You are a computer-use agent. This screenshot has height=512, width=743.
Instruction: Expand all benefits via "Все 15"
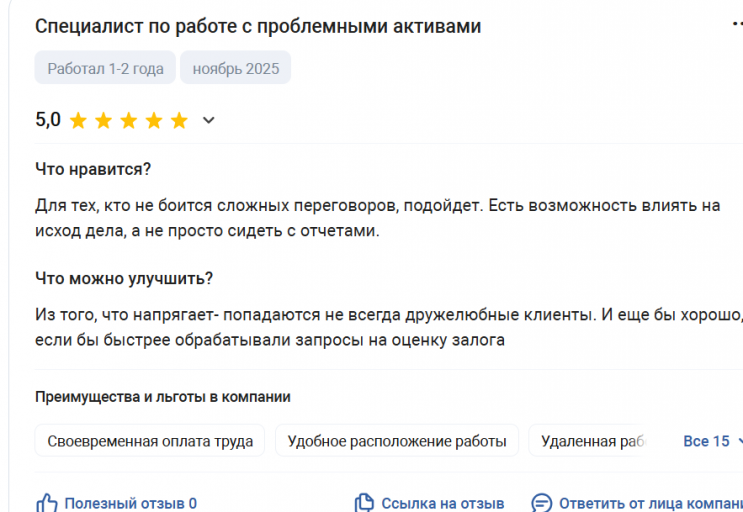[x=712, y=441]
